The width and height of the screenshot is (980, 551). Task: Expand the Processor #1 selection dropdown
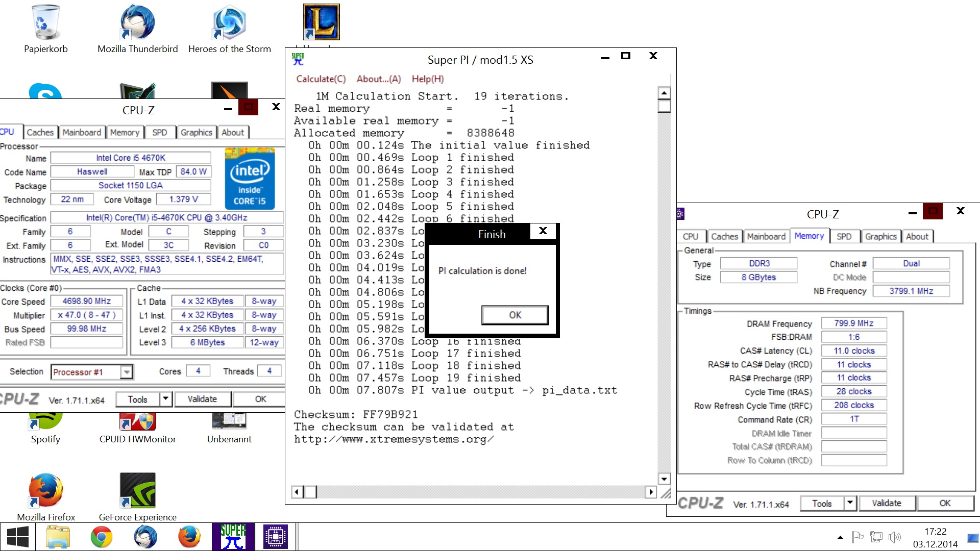click(127, 372)
